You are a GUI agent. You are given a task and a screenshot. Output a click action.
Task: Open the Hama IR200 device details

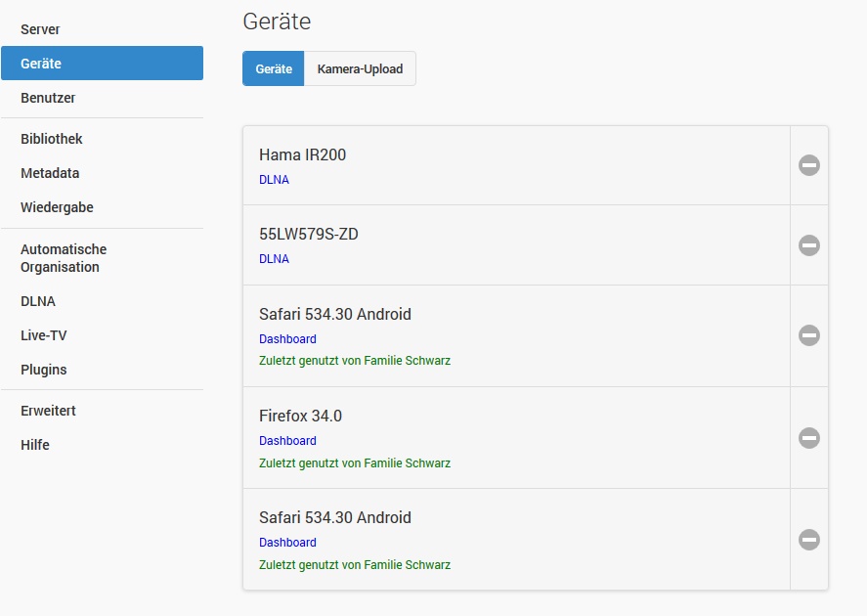click(x=302, y=154)
